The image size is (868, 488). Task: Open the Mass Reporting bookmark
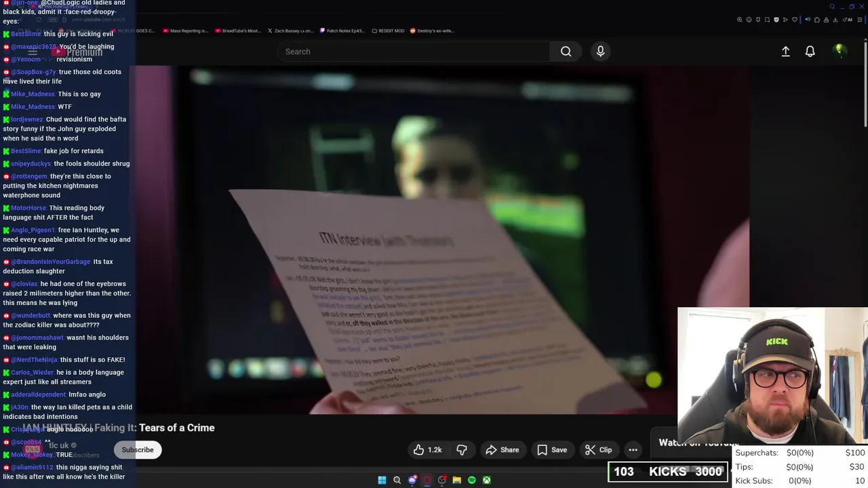185,30
